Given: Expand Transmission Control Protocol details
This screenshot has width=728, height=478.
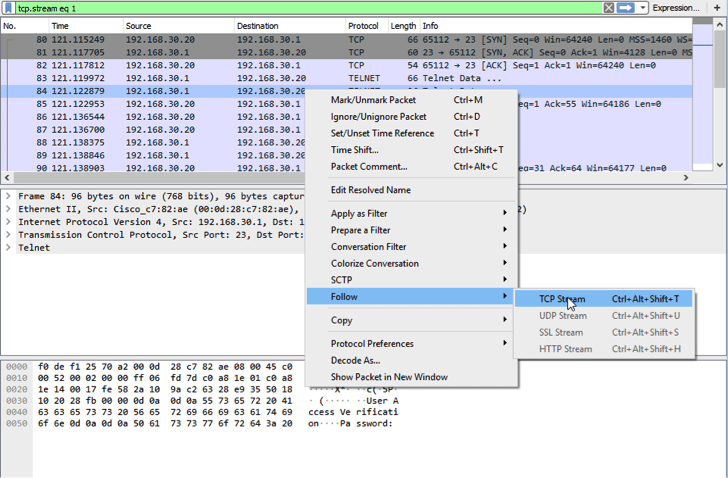Looking at the screenshot, I should pos(8,235).
